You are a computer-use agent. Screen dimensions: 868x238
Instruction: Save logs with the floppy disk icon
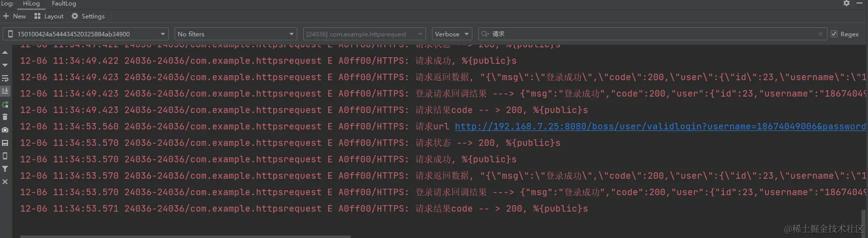(x=5, y=143)
